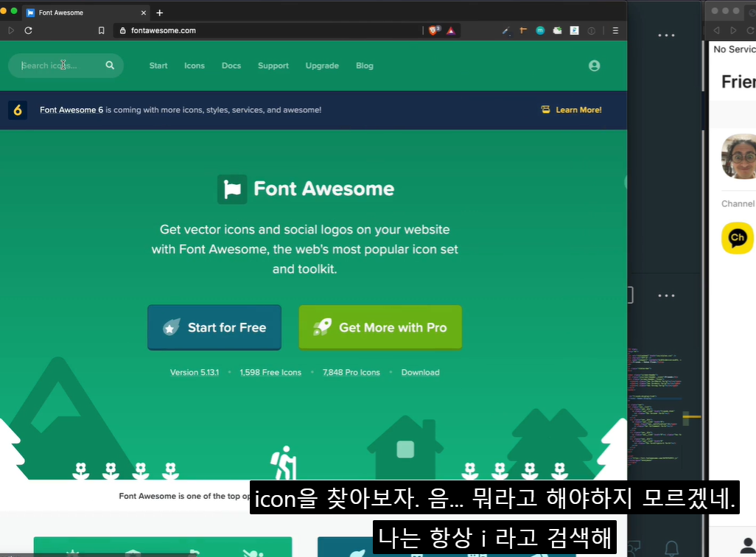Reload the page with refresh icon

29,30
